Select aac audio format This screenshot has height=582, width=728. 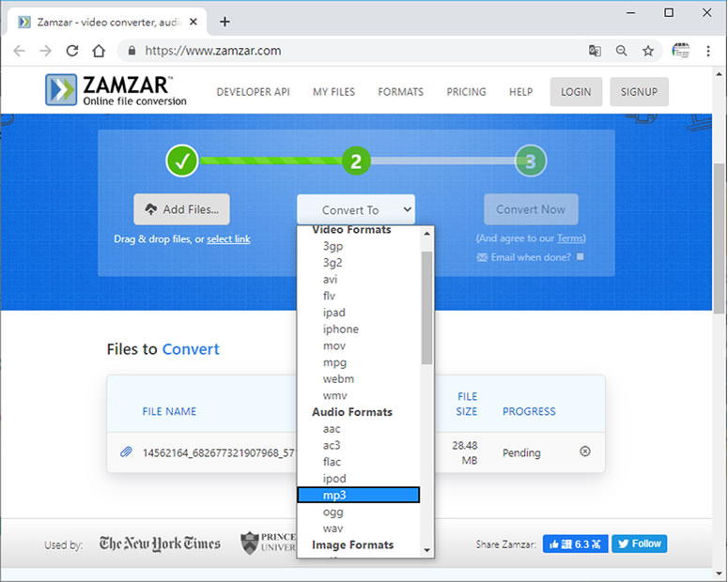359,429
